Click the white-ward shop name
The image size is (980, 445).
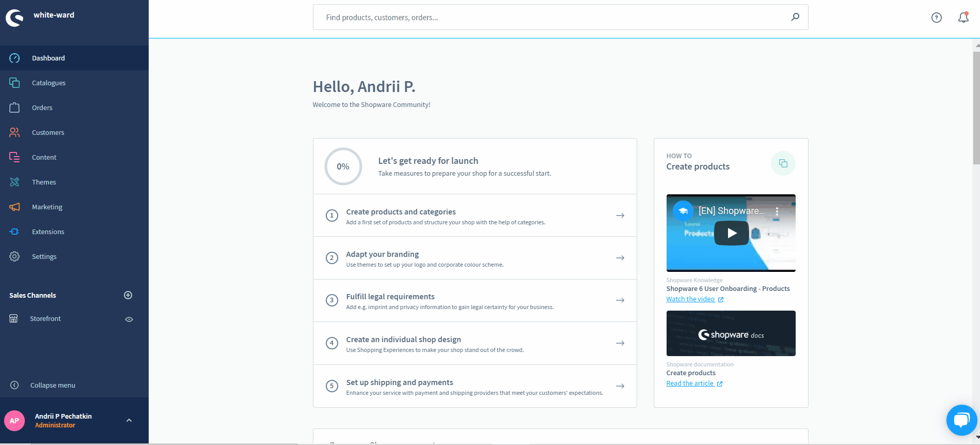click(54, 15)
